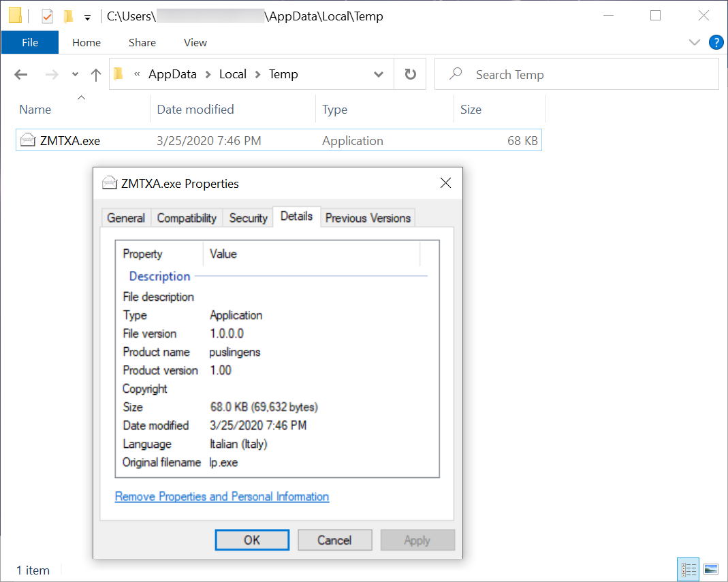The width and height of the screenshot is (728, 582).
Task: Click the Properties shortcut in Quick Access Toolbar
Action: (47, 14)
